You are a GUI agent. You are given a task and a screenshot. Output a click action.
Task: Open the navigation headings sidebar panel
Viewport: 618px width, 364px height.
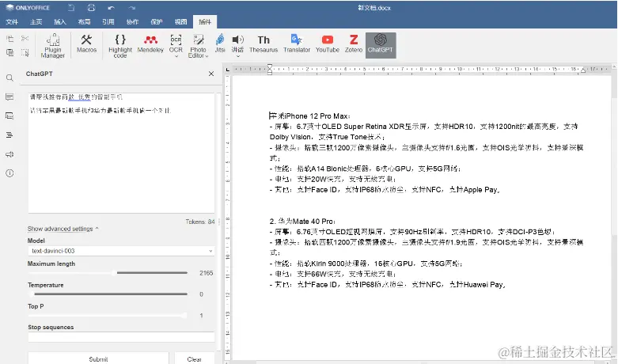pyautogui.click(x=9, y=135)
